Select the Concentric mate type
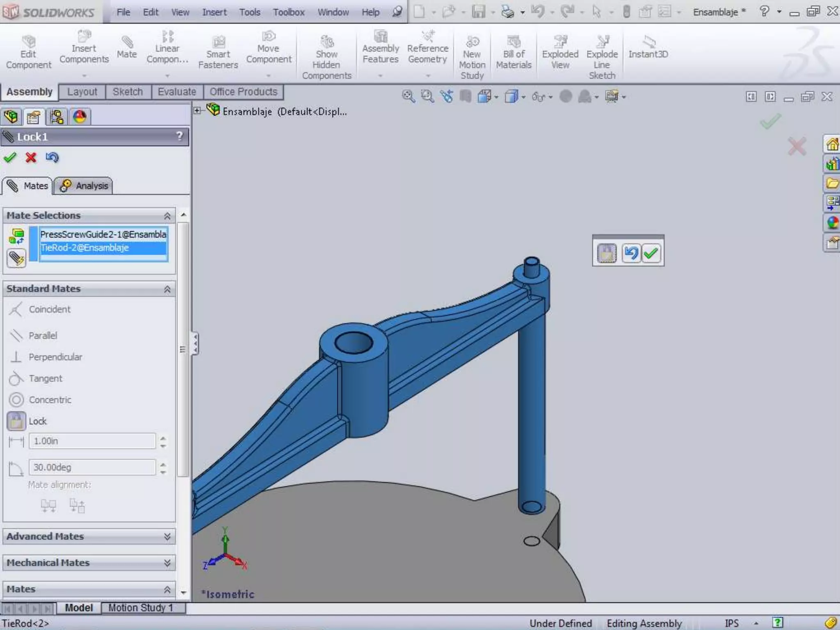The width and height of the screenshot is (840, 630). click(50, 399)
